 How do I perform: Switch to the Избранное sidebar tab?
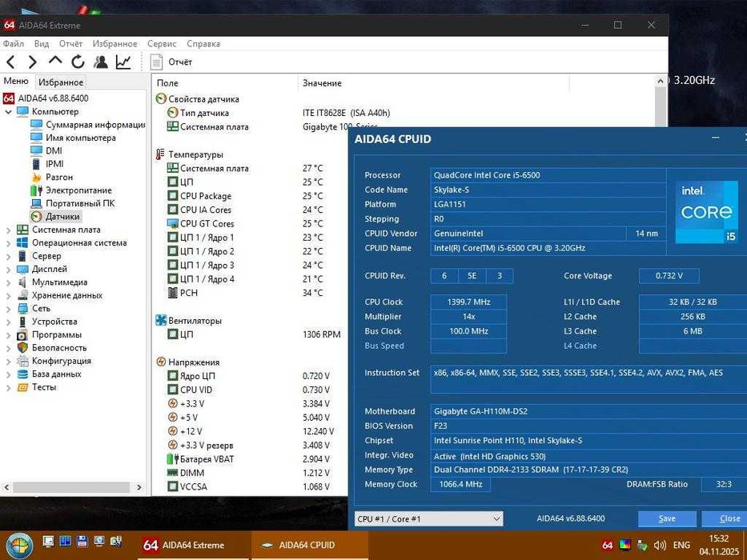coord(61,82)
